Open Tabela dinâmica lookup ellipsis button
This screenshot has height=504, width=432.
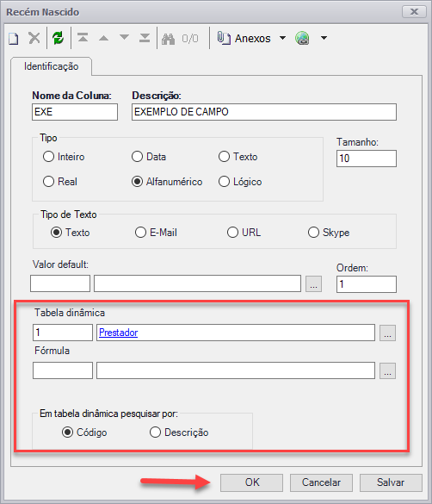tap(388, 333)
